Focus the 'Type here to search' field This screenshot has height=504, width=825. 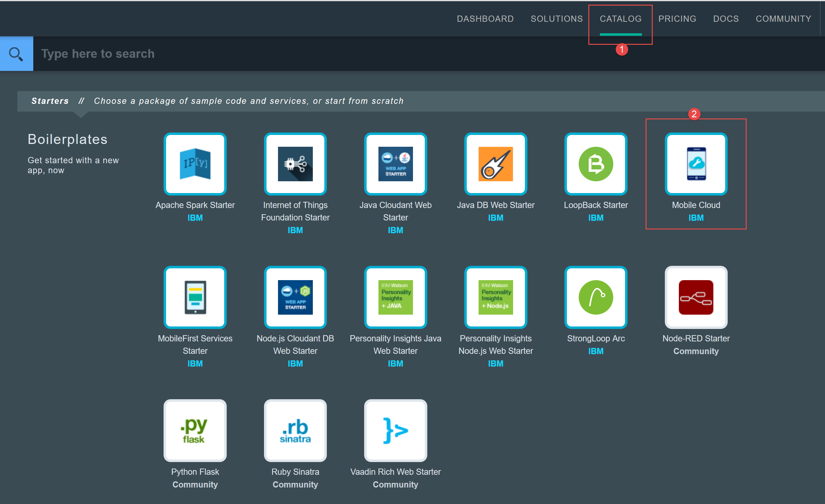point(429,53)
